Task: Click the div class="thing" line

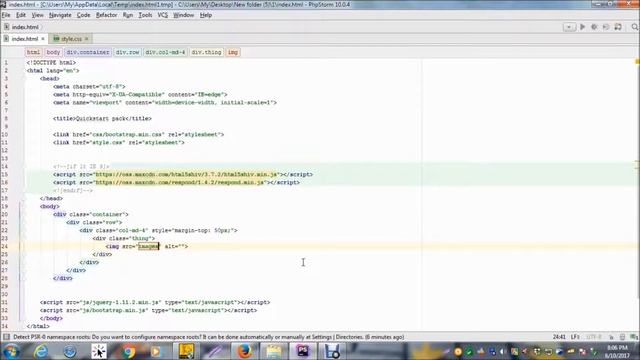Action: (124, 238)
